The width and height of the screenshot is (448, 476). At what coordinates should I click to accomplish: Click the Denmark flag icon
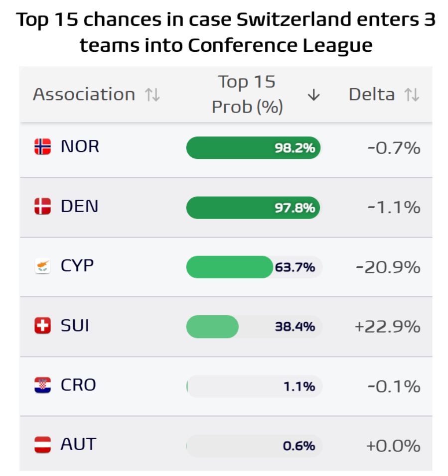[42, 206]
